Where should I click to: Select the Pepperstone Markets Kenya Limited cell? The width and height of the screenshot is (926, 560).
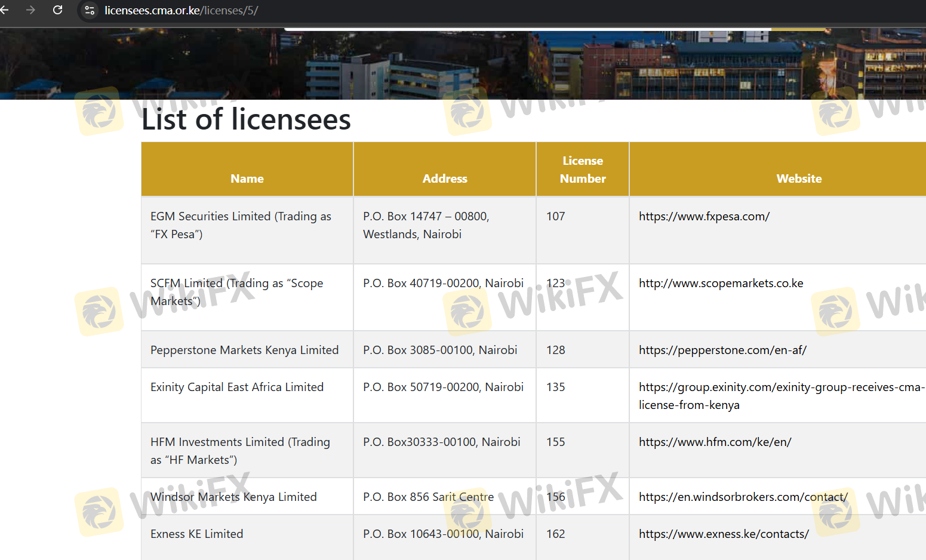pos(244,350)
